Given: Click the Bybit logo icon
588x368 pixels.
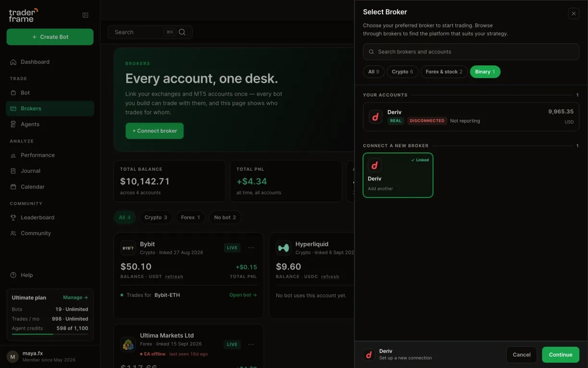Looking at the screenshot, I should point(128,248).
